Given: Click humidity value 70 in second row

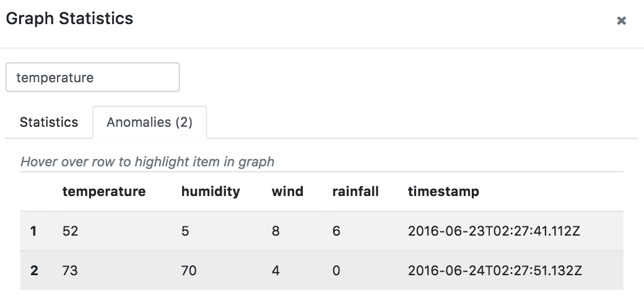Looking at the screenshot, I should pos(189,270).
